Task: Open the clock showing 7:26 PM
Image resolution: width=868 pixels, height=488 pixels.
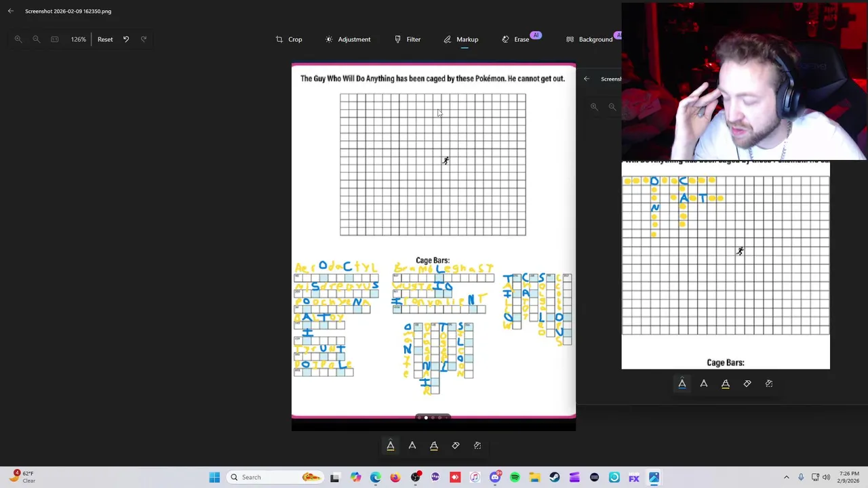Action: [849, 477]
